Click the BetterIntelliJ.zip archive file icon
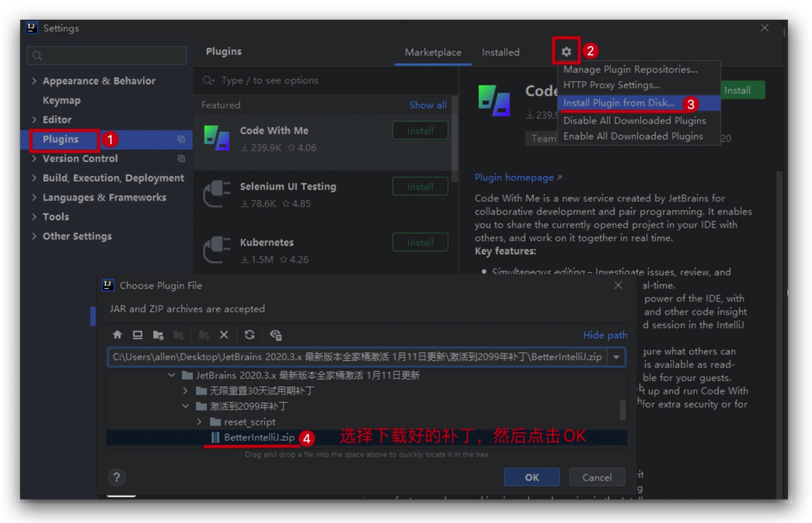 click(x=215, y=437)
